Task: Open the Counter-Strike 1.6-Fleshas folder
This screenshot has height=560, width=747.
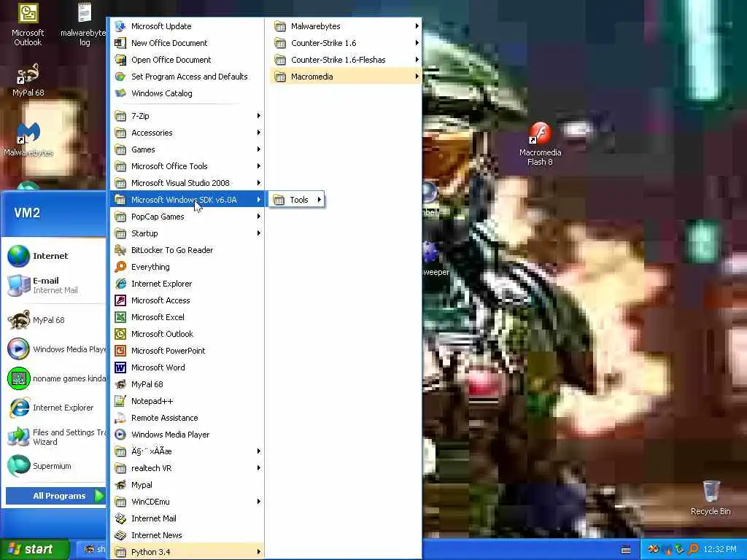Action: (346, 60)
